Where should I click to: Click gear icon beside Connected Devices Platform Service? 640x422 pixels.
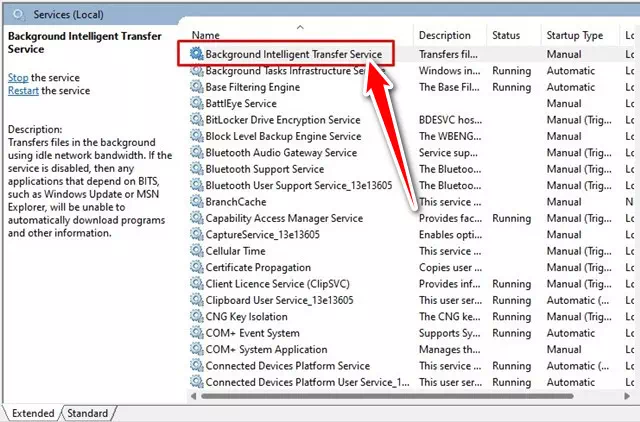coord(196,365)
